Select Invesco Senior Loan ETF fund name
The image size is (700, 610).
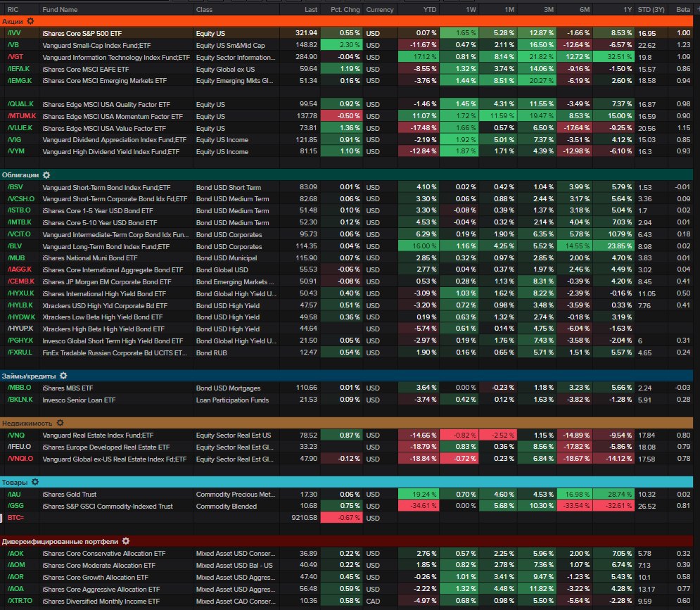pyautogui.click(x=79, y=400)
